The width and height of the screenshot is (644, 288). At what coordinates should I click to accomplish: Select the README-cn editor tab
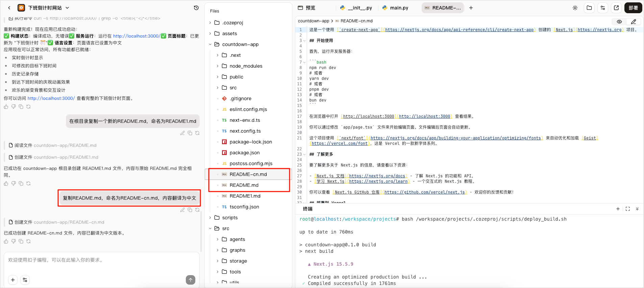[x=443, y=8]
